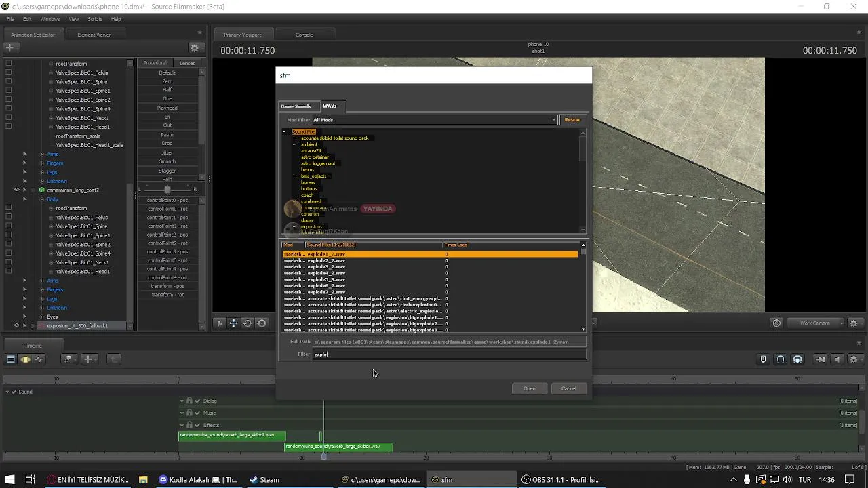Image resolution: width=868 pixels, height=488 pixels.
Task: Expand the ambient sound folder
Action: (x=294, y=144)
